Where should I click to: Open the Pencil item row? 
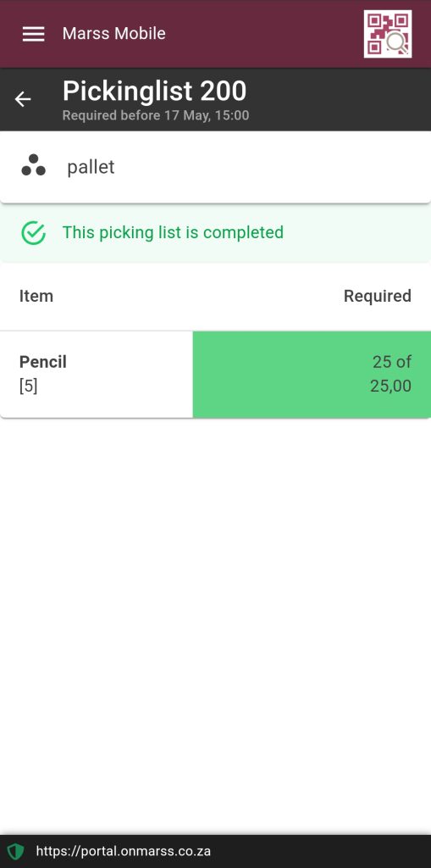215,374
